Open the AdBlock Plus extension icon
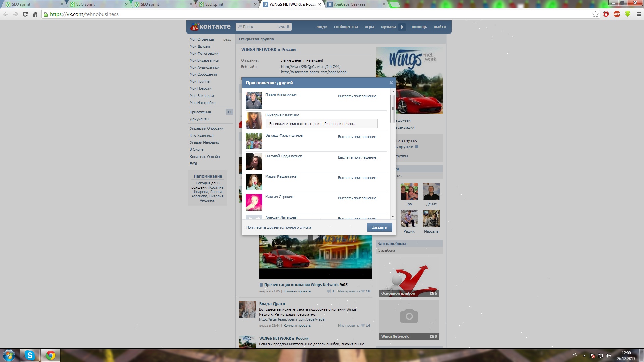The height and width of the screenshot is (362, 644). [617, 14]
